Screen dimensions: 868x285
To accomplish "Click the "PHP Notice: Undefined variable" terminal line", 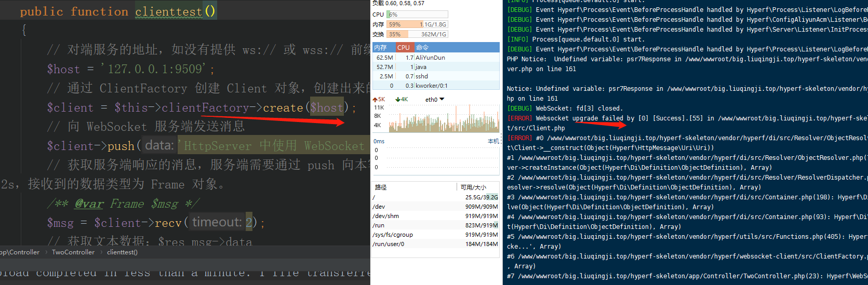I will point(687,59).
